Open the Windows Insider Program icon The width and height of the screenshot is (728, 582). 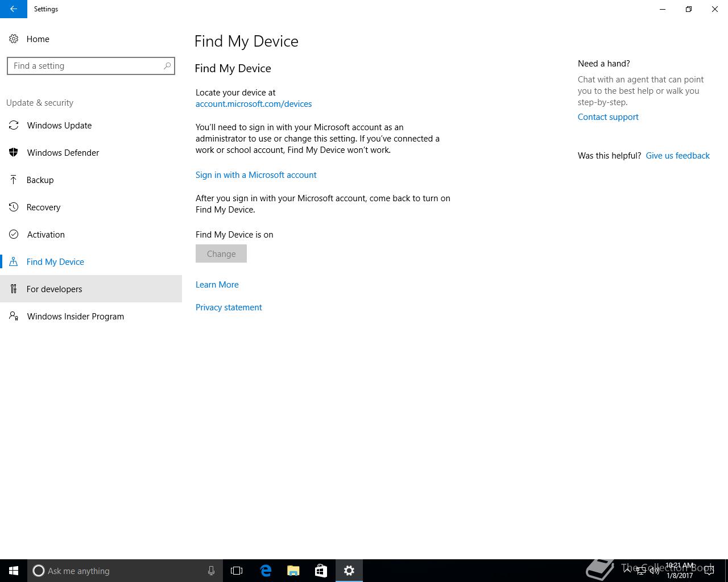[x=14, y=316]
